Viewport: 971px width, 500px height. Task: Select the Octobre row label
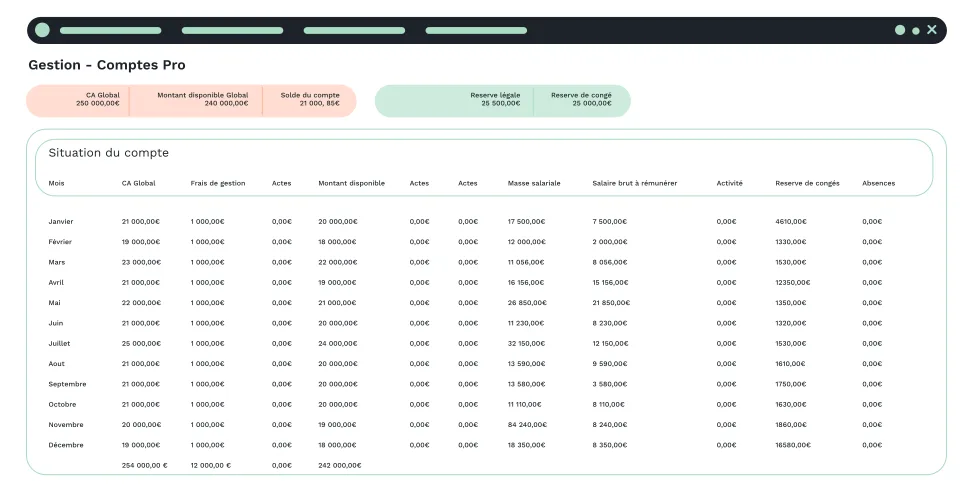pos(63,405)
